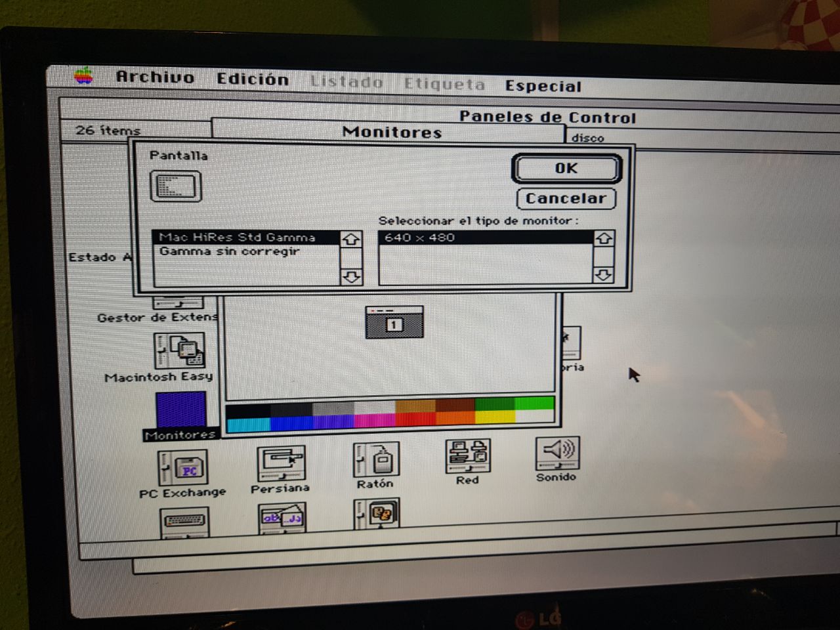The height and width of the screenshot is (630, 840).
Task: Open the Apple menu icon
Action: tap(83, 76)
